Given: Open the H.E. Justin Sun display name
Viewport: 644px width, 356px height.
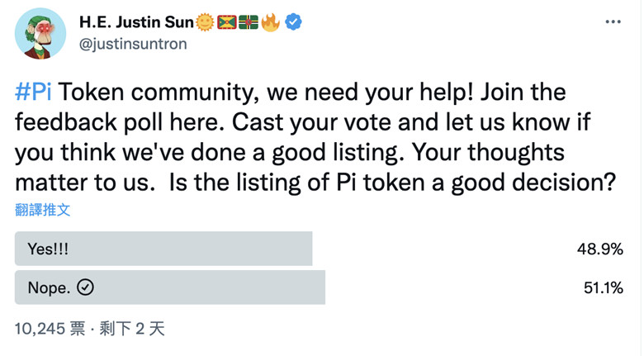Looking at the screenshot, I should [136, 22].
